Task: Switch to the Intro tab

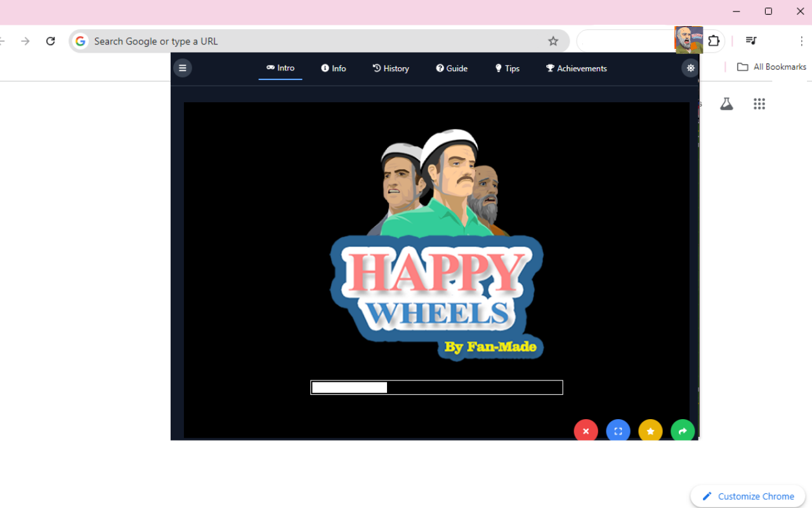Action: coord(280,68)
